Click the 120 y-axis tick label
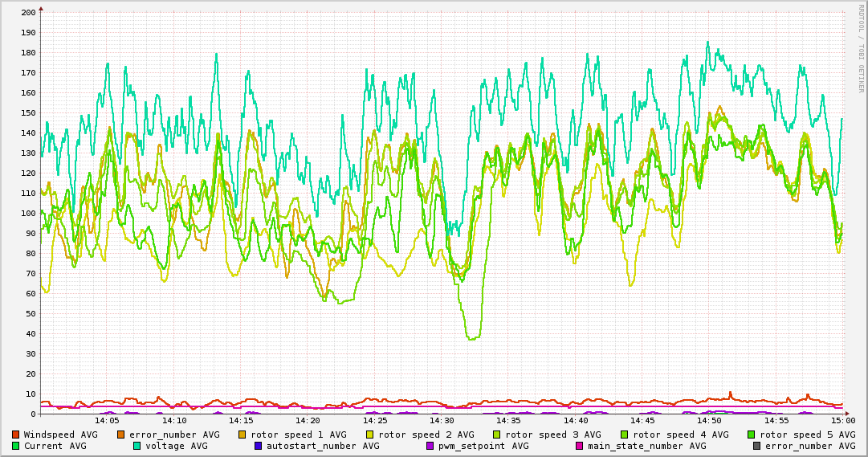 click(x=27, y=173)
